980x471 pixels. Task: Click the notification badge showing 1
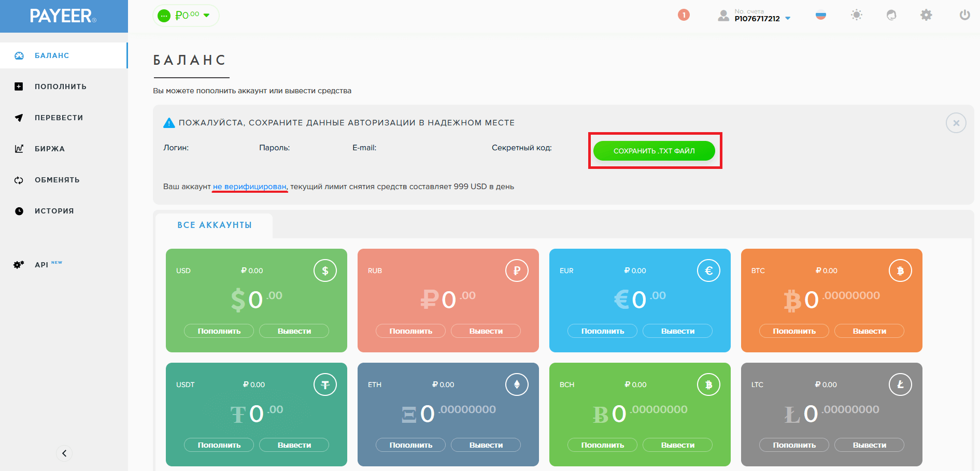click(684, 15)
